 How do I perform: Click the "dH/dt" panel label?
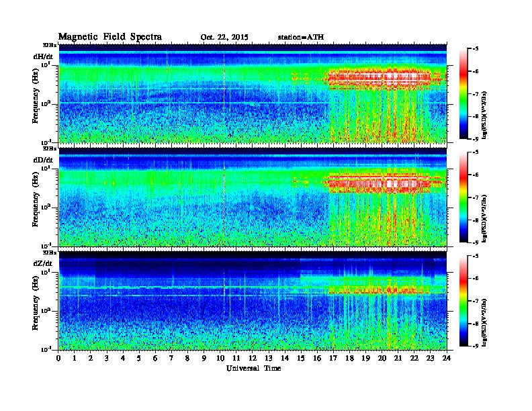(x=43, y=56)
